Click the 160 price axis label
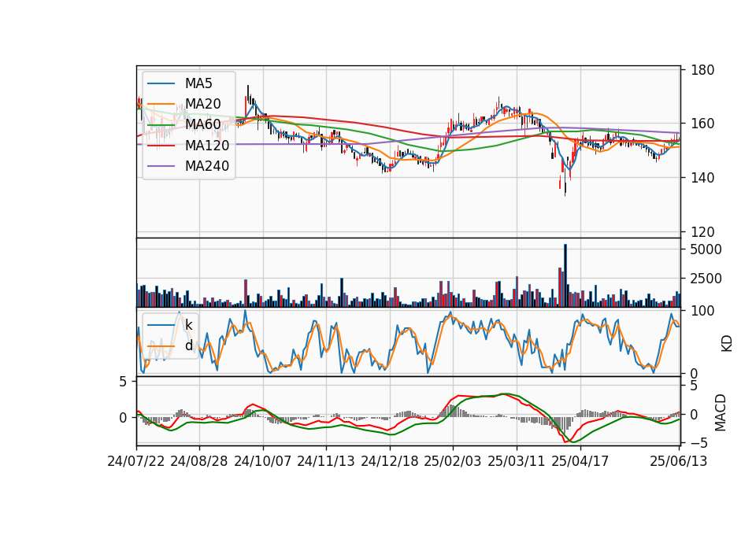 702,124
